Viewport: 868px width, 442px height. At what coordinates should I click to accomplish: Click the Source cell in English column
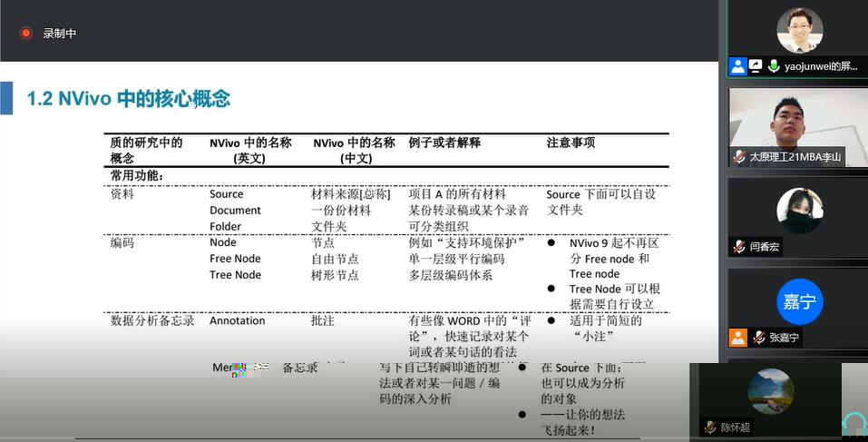coord(226,194)
